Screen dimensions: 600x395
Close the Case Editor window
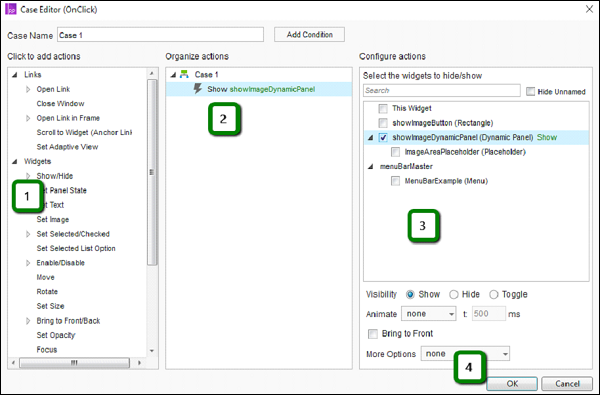pyautogui.click(x=589, y=9)
